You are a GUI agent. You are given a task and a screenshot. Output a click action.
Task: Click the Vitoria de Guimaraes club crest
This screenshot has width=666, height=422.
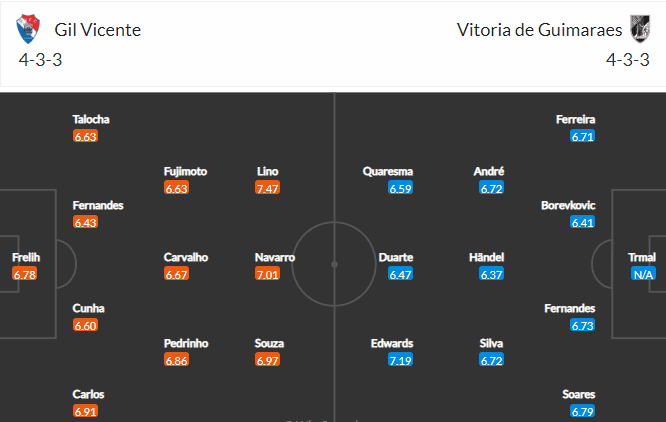pyautogui.click(x=640, y=29)
